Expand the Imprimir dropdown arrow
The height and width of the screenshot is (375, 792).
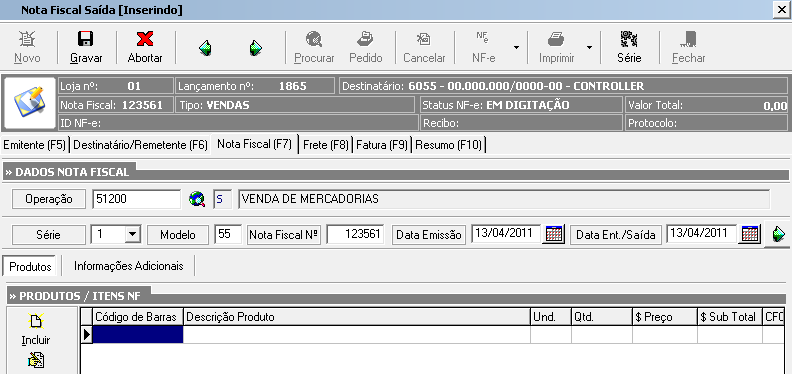click(589, 48)
